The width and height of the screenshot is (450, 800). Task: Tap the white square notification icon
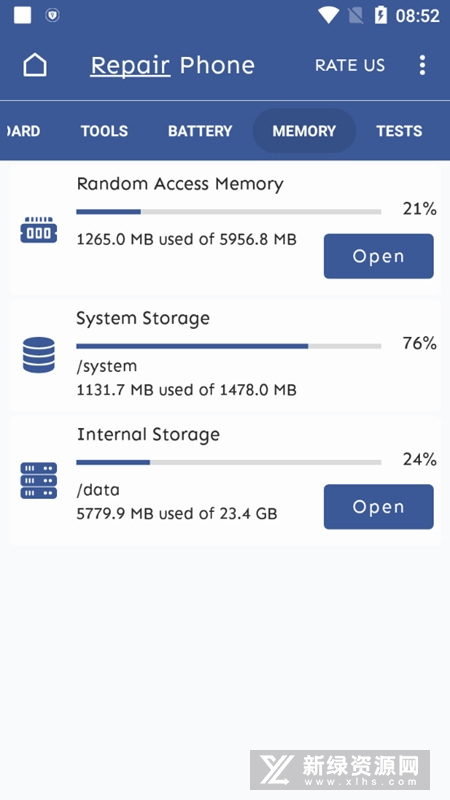coord(22,15)
